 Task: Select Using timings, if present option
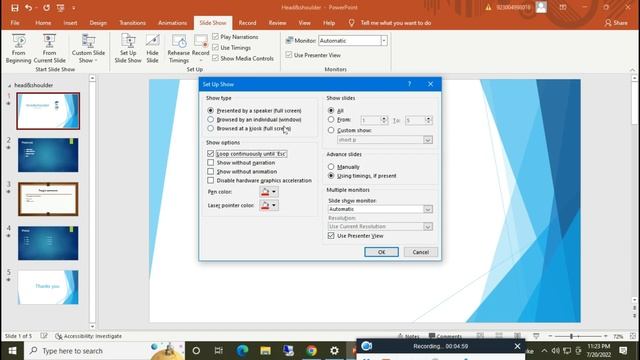[x=331, y=176]
